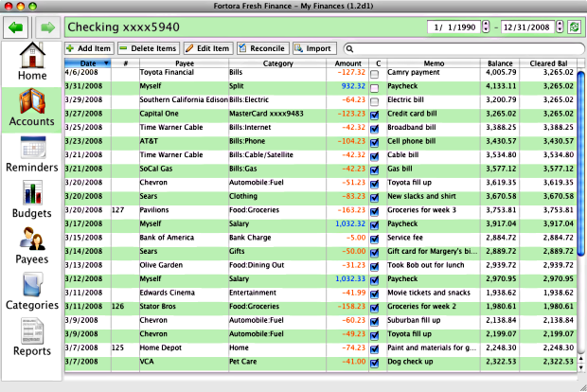Open the Reconcile function

click(263, 48)
